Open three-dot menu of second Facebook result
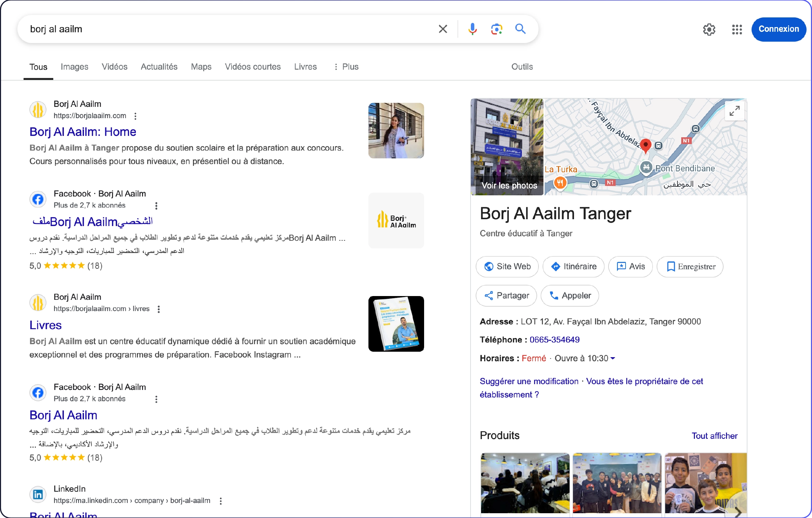The image size is (812, 518). (156, 399)
